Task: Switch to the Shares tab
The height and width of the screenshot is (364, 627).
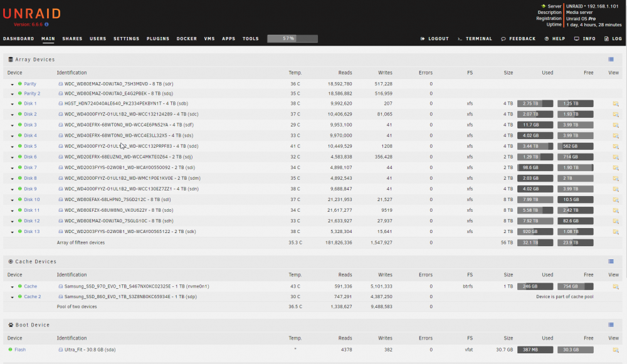Action: coord(72,39)
